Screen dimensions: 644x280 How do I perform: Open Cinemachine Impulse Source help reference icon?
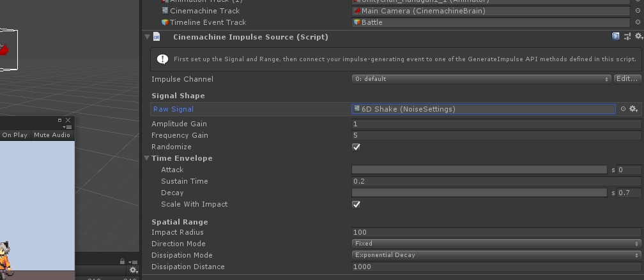(x=615, y=36)
